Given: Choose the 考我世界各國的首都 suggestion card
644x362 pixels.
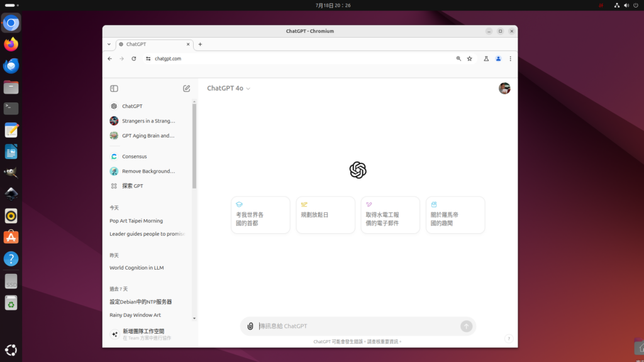Looking at the screenshot, I should pyautogui.click(x=260, y=215).
